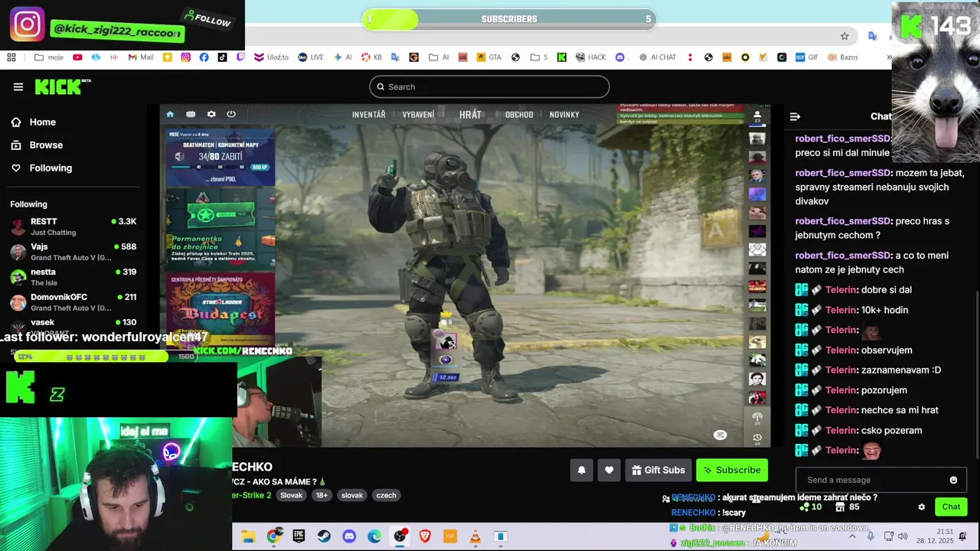Go to Browse in sidebar

37,145
